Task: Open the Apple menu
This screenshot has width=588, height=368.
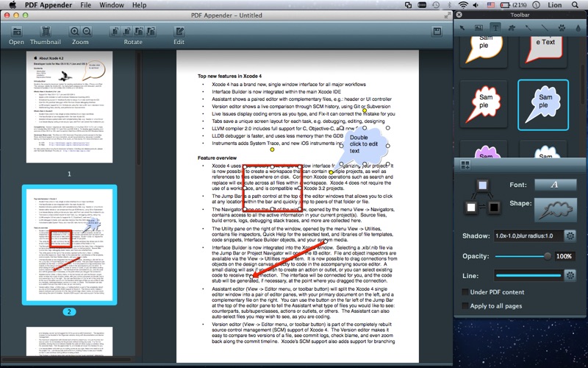Action: point(12,5)
